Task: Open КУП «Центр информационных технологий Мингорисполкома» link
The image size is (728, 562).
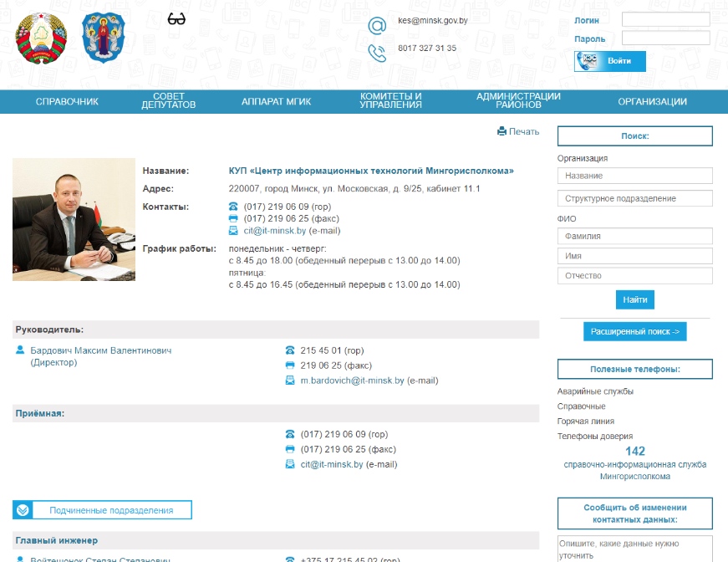Action: point(371,171)
